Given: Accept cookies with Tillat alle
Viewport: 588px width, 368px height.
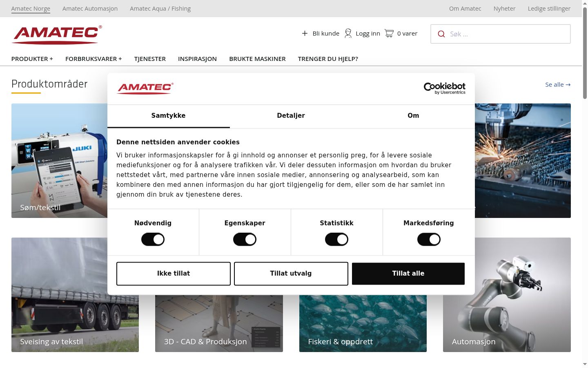Looking at the screenshot, I should [x=408, y=274].
